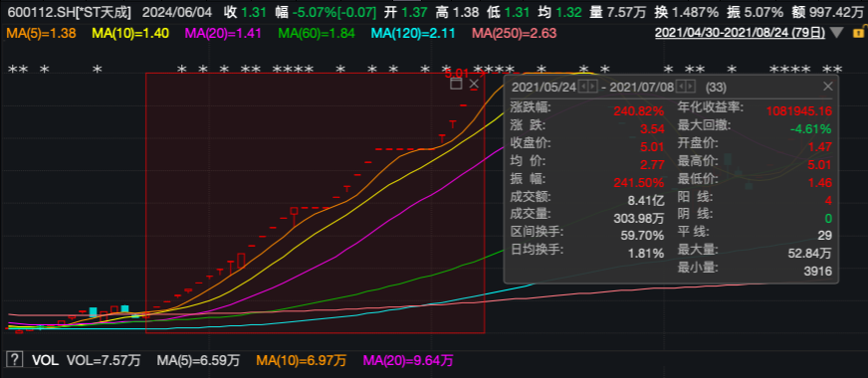Screen dimensions: 868x378
Task: Click the 5.01 high price marker on chart
Action: [457, 73]
